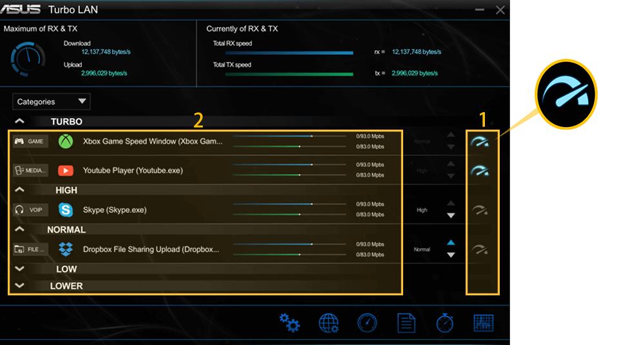Adjust Skype download bandwidth blue slider
This screenshot has width=644, height=345.
(x=290, y=204)
